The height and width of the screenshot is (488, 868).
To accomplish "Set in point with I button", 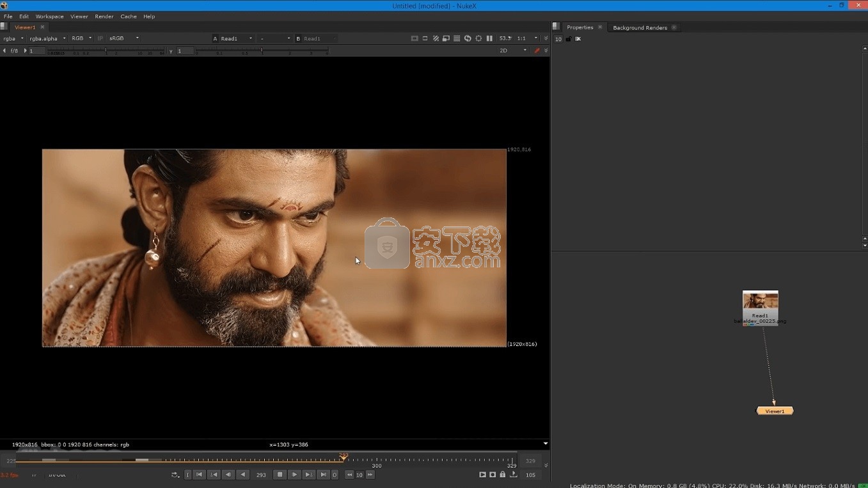I will pyautogui.click(x=188, y=475).
